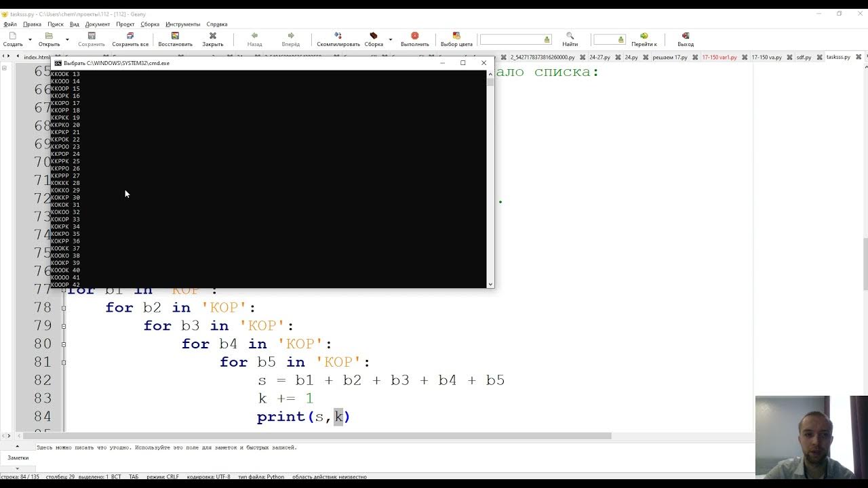Click the editor vertical scrollbar thumb

tap(865, 264)
